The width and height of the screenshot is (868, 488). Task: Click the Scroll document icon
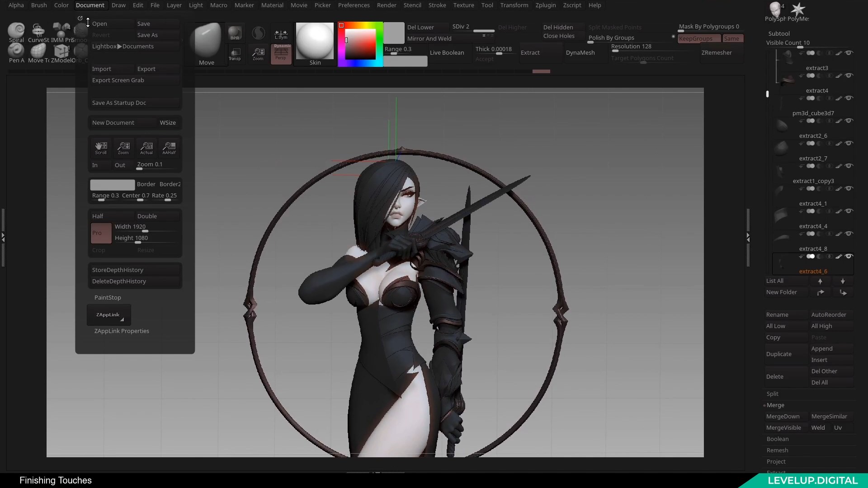101,148
